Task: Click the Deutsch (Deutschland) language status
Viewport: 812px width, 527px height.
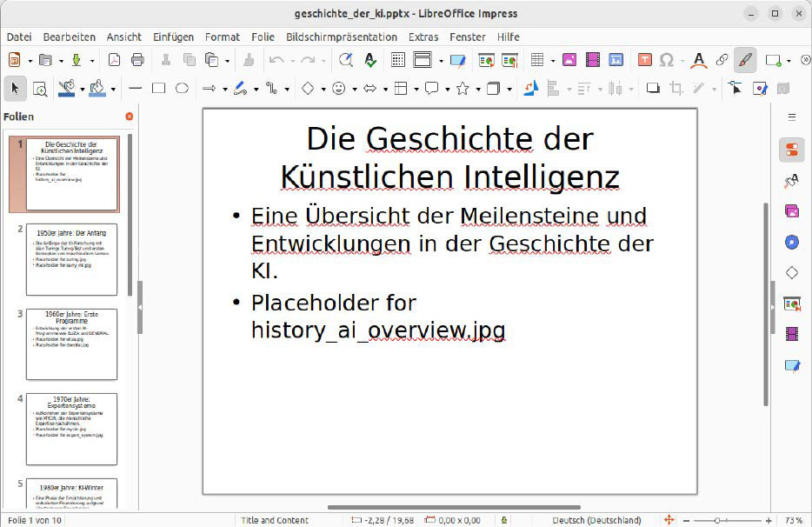Action: pos(596,520)
